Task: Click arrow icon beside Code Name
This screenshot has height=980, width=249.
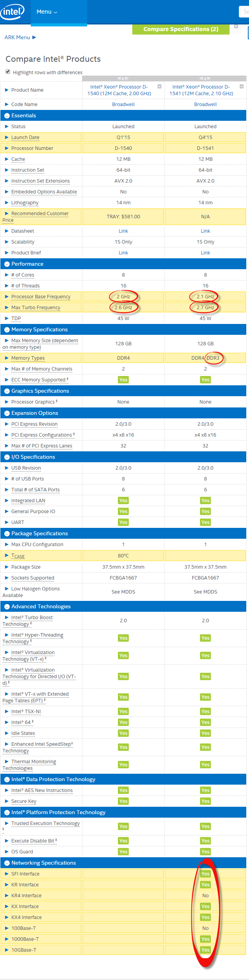Action: click(x=7, y=104)
